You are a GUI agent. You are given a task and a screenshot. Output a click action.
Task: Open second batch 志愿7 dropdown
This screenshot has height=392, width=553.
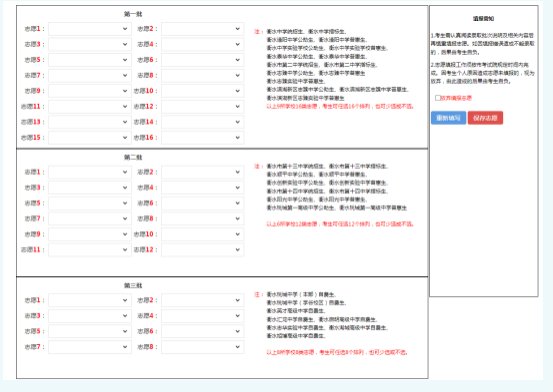click(90, 219)
